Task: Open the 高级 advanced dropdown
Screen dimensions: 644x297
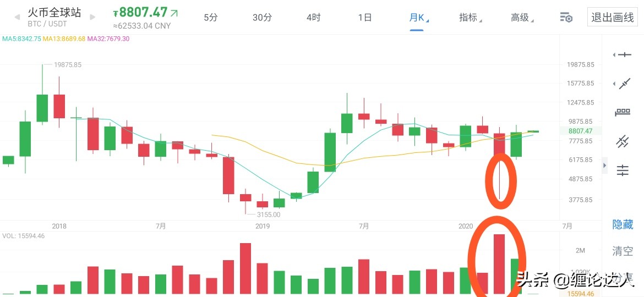Action: (521, 18)
